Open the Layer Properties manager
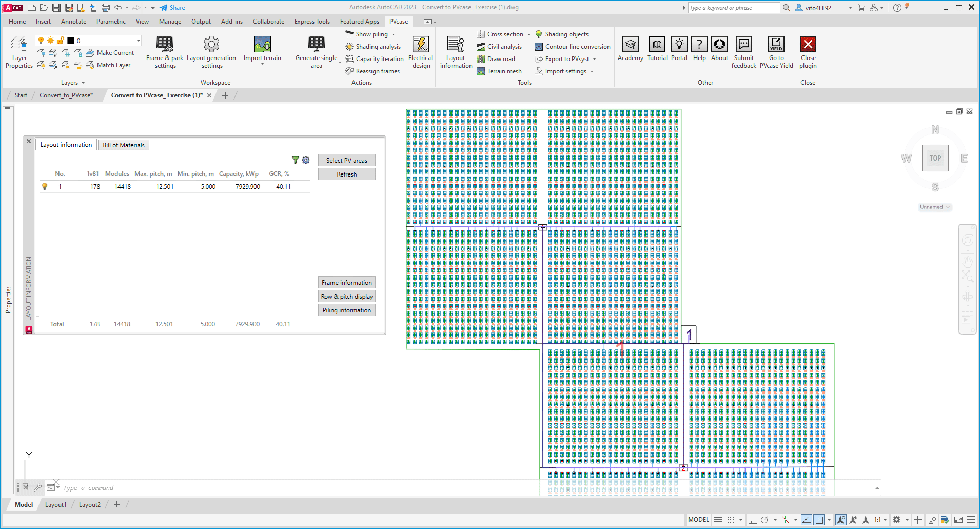Screen dimensions: 980x529 pyautogui.click(x=19, y=52)
